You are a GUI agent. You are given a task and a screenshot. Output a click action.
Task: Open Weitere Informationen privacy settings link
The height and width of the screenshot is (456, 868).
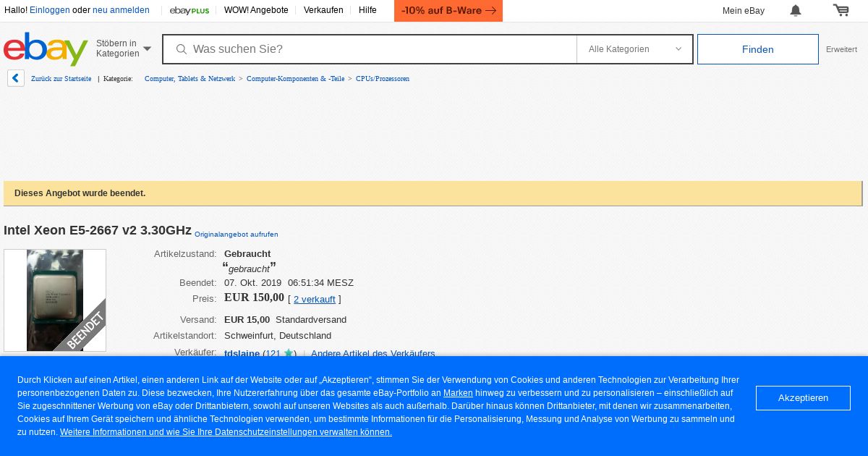click(226, 432)
